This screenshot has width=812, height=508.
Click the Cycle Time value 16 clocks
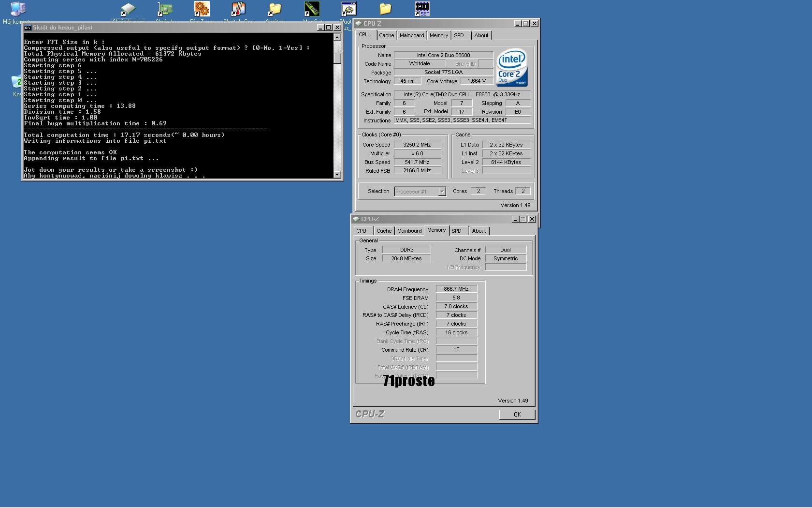(456, 332)
